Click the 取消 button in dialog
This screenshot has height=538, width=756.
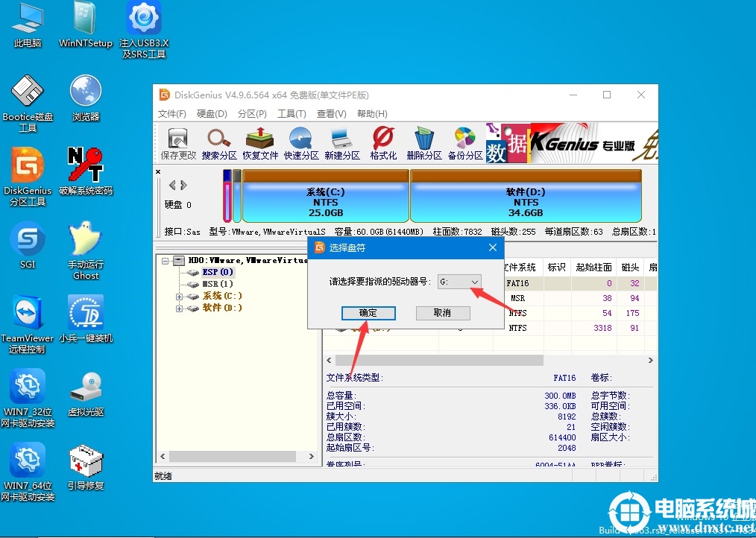(443, 313)
